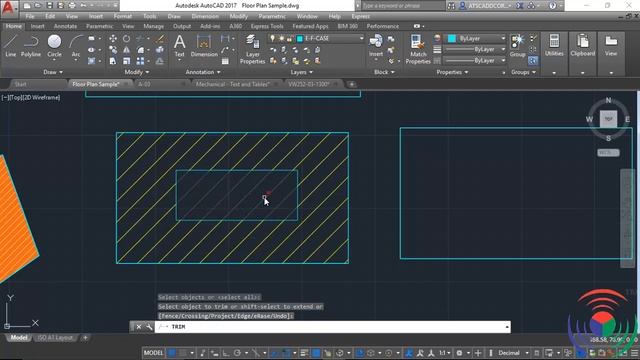The height and width of the screenshot is (360, 640).
Task: Click the command line close X button
Action: point(139,327)
